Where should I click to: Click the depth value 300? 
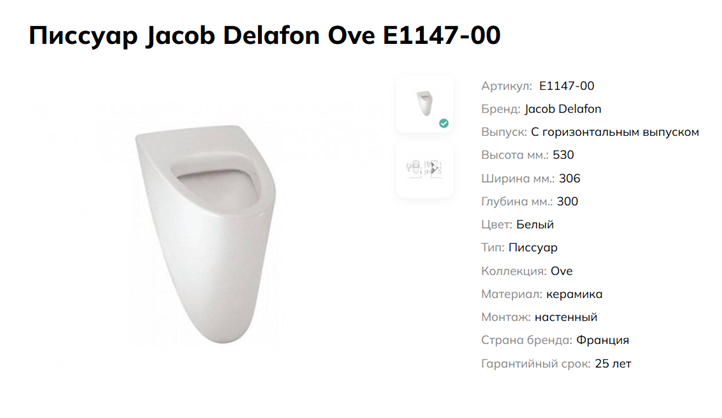(x=568, y=201)
